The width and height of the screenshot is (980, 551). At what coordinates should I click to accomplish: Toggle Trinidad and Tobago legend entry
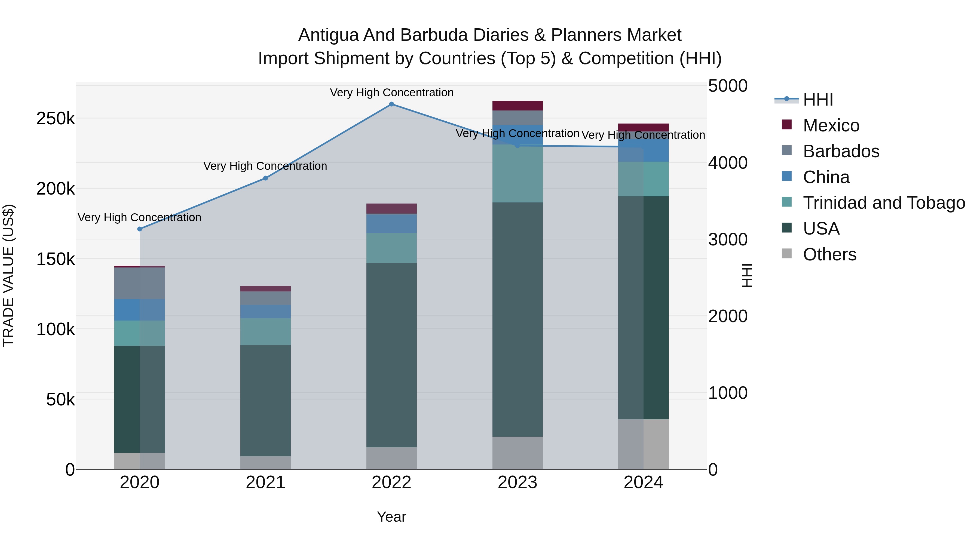click(x=873, y=203)
